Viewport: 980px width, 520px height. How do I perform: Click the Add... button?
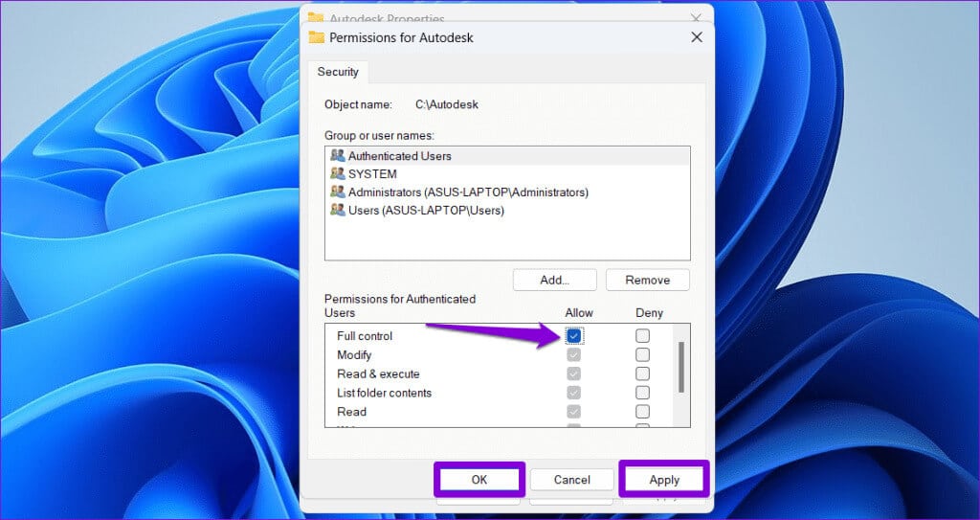pyautogui.click(x=555, y=280)
